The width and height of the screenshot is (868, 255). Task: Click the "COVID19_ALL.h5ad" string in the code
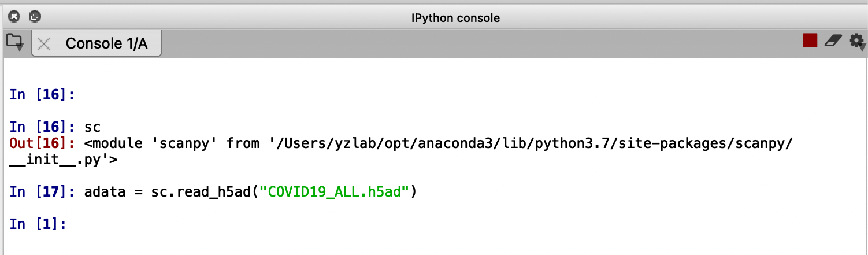[335, 191]
